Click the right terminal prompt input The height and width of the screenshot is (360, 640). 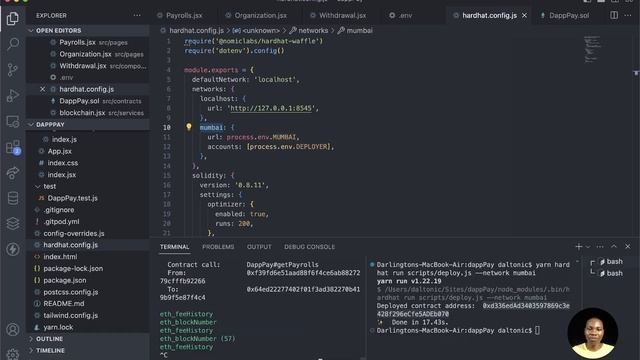tap(537, 330)
